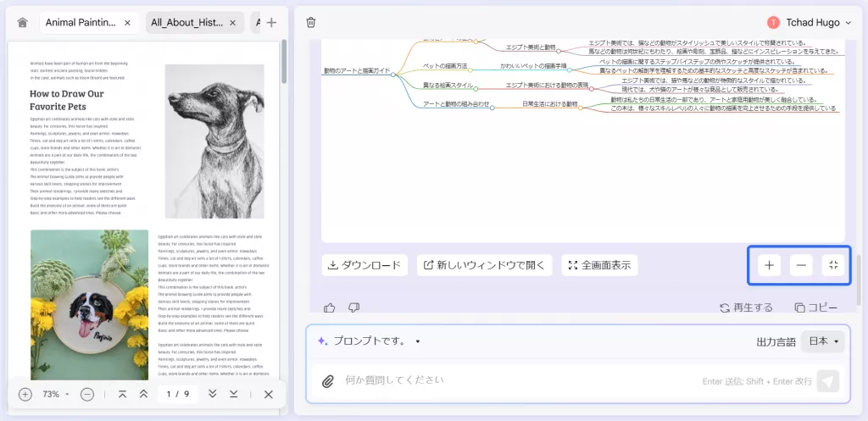
Task: Click PDF viewer vertical scrollbar
Action: (285, 61)
